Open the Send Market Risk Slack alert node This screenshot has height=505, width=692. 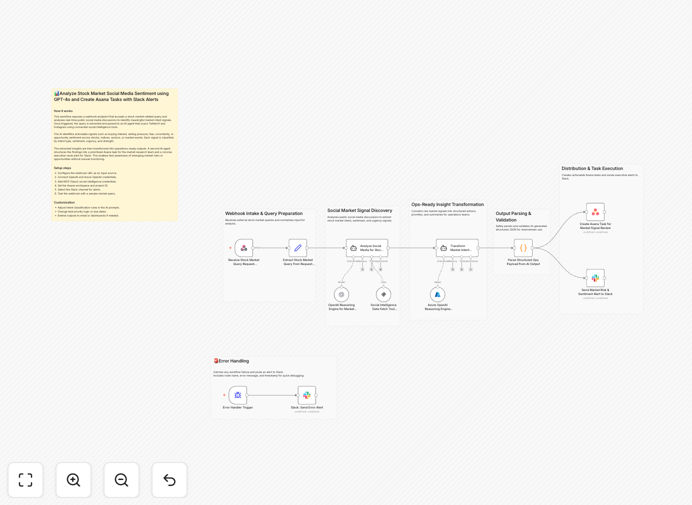[595, 278]
